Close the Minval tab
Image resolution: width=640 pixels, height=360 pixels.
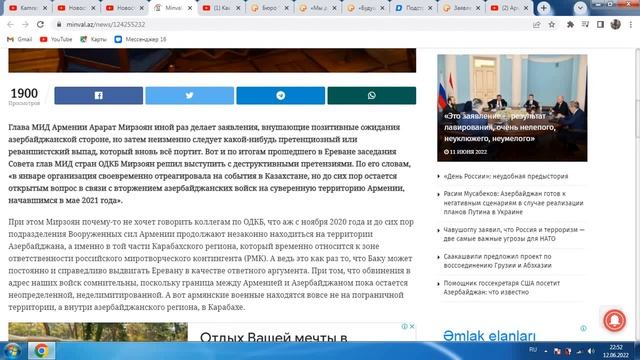(x=190, y=8)
